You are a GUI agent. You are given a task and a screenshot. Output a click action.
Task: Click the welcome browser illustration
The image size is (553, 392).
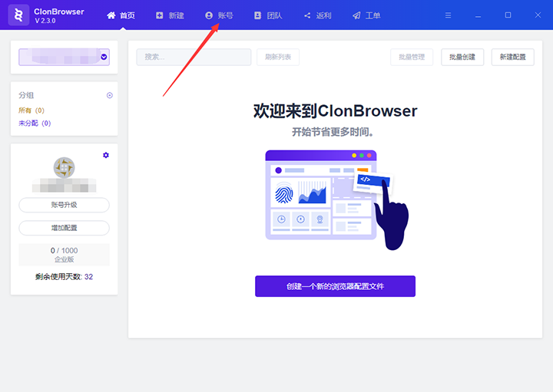(x=337, y=200)
